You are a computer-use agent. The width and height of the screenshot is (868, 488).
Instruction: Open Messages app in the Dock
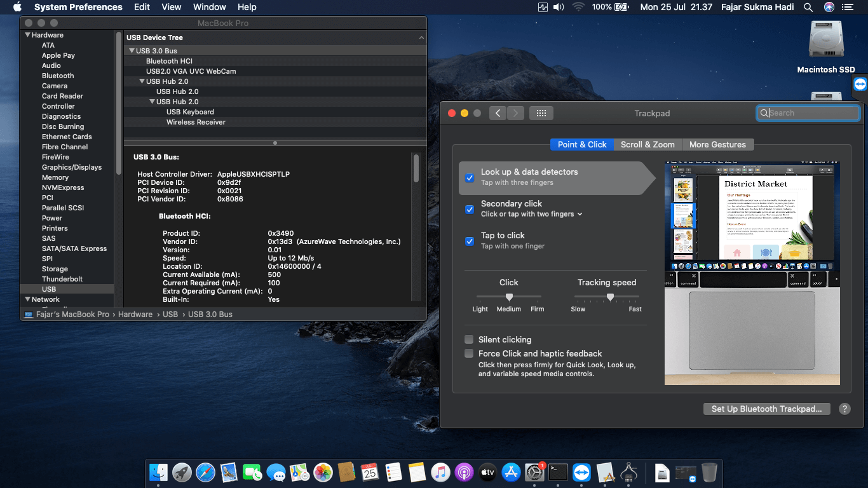point(276,472)
